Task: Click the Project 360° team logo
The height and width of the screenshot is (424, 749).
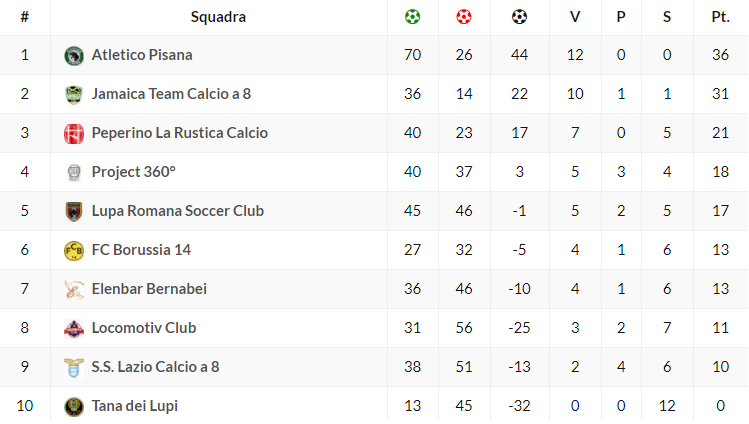Action: [73, 172]
